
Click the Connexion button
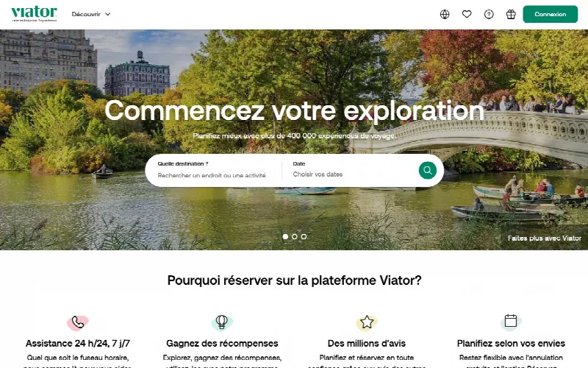point(550,14)
